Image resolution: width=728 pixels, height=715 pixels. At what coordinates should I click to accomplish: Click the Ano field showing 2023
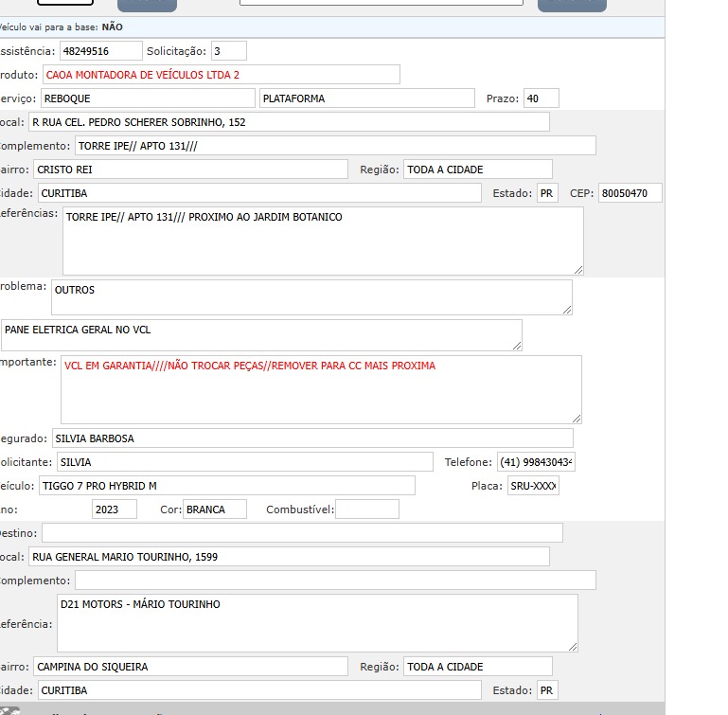click(x=115, y=509)
